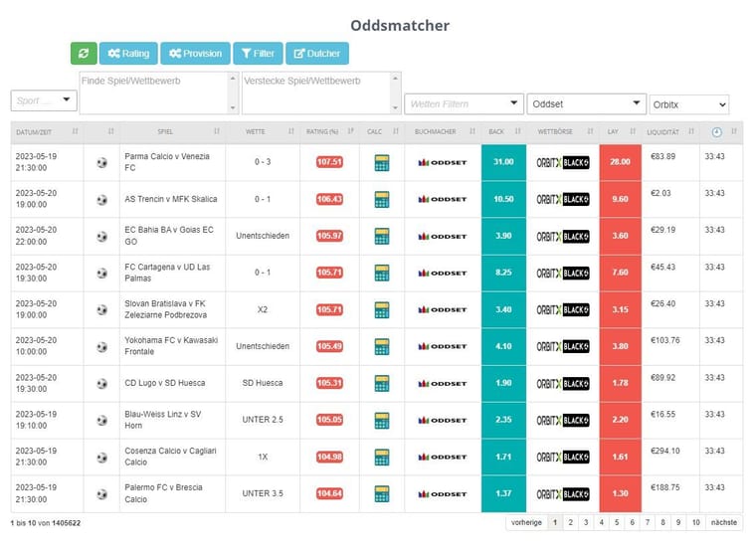Sort by the Buchmacher column
756x557 pixels.
pos(443,131)
